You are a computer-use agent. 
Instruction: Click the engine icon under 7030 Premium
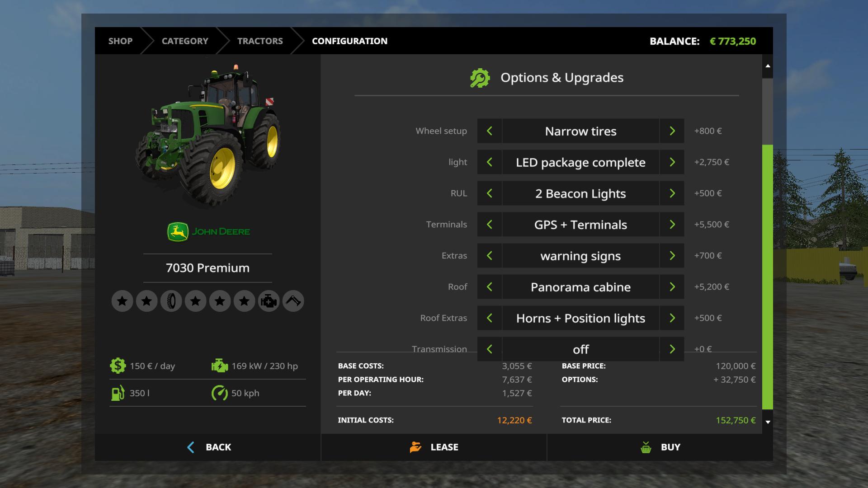269,301
